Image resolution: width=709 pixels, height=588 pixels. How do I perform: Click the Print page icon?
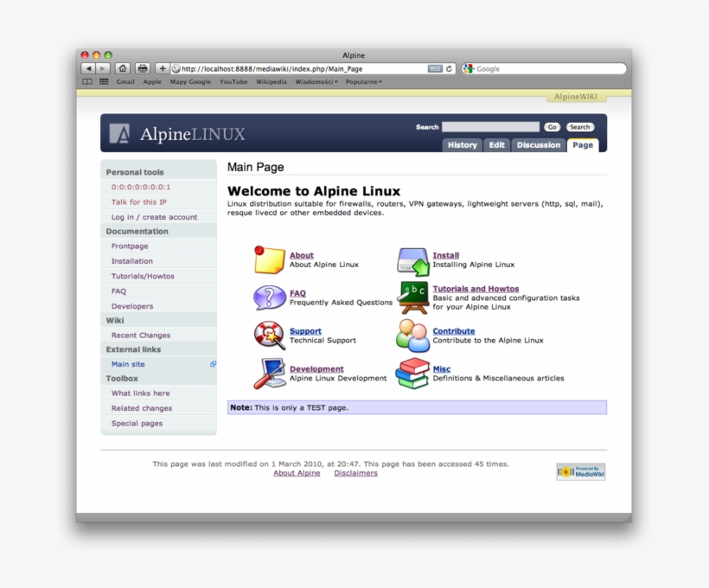coord(143,69)
